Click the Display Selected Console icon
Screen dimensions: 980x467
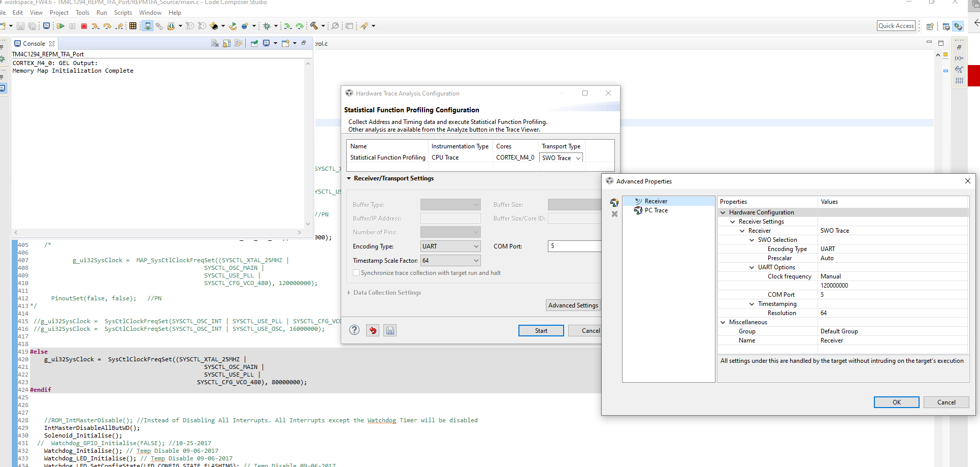point(267,43)
